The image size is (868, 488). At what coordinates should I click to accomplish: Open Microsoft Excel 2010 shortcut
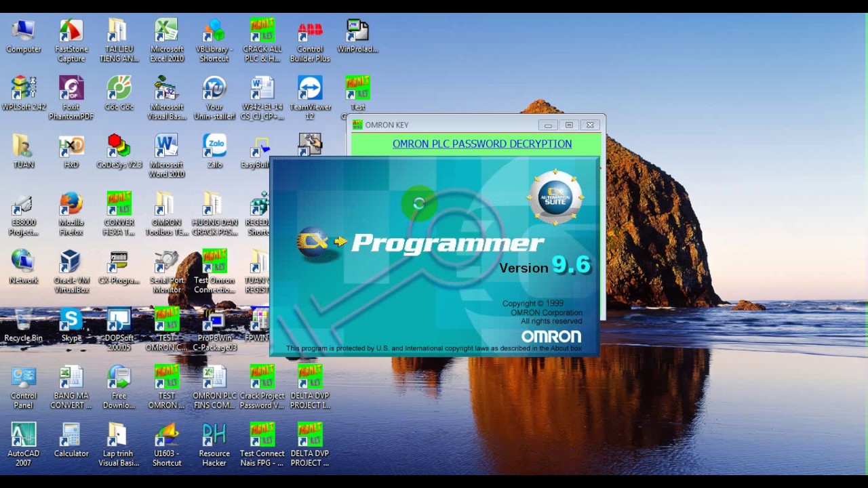click(x=167, y=41)
